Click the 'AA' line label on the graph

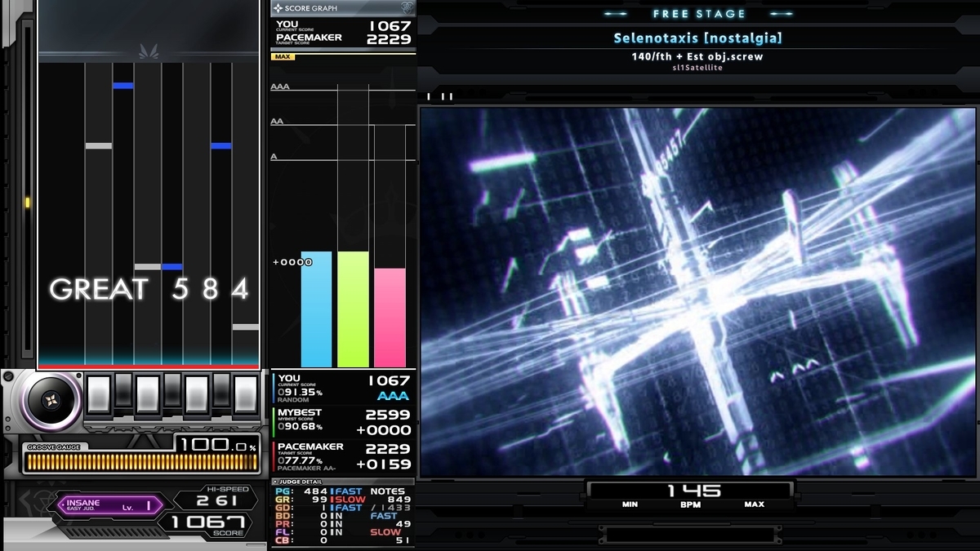277,121
